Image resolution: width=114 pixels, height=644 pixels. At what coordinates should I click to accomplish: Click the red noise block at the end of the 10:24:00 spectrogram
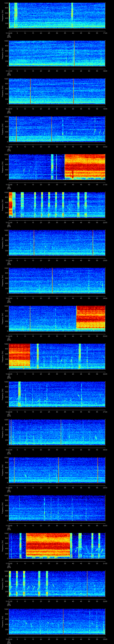tap(91, 317)
